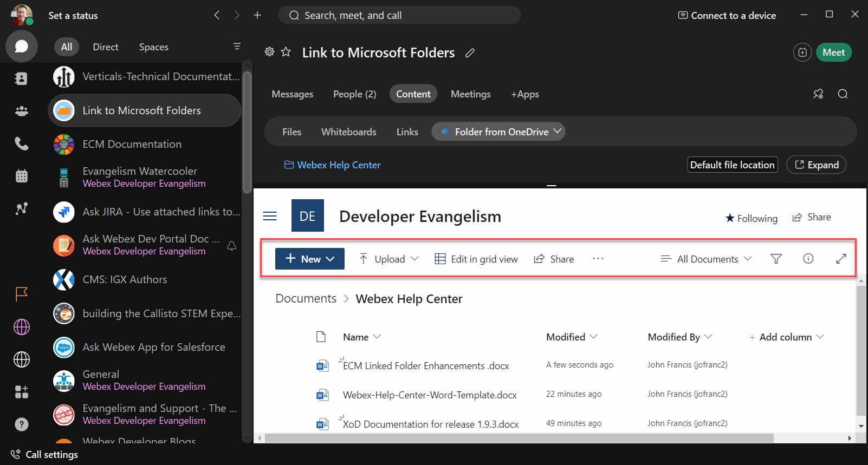868x465 pixels.
Task: Open the Contacts icon in sidebar
Action: [x=21, y=79]
